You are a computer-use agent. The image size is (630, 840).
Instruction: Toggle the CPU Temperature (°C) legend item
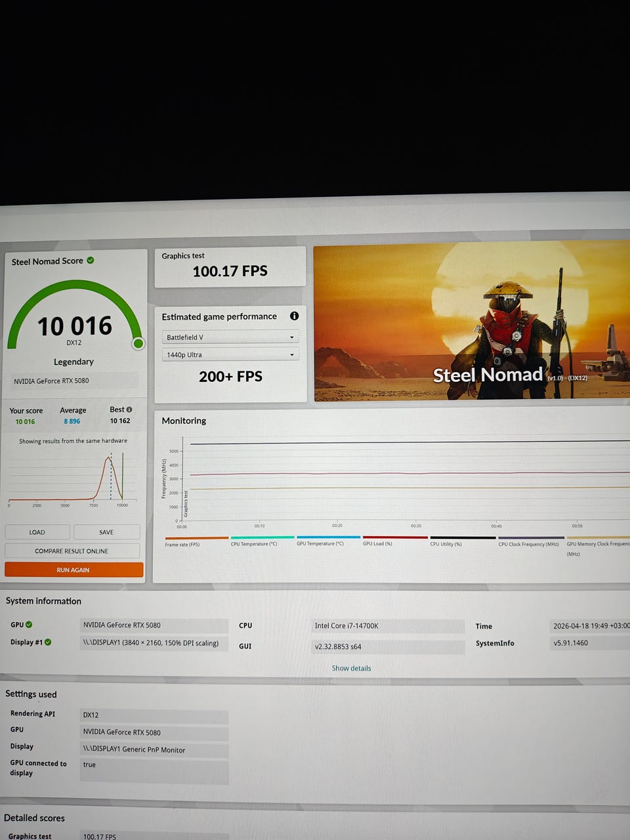261,541
